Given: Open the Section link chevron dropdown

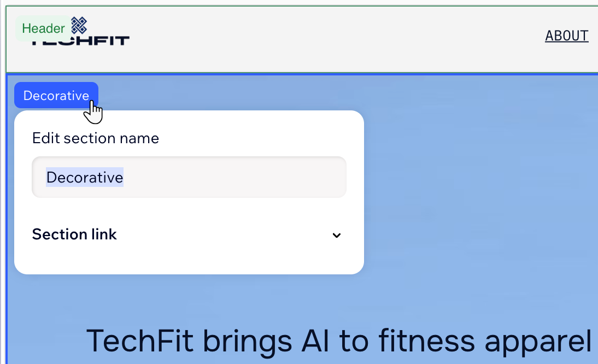Looking at the screenshot, I should tap(337, 235).
